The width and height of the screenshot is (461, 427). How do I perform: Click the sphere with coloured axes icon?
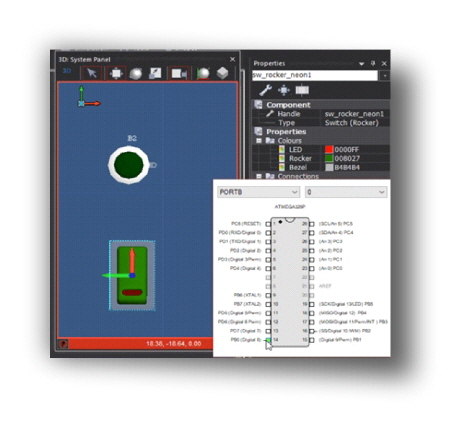(x=203, y=73)
